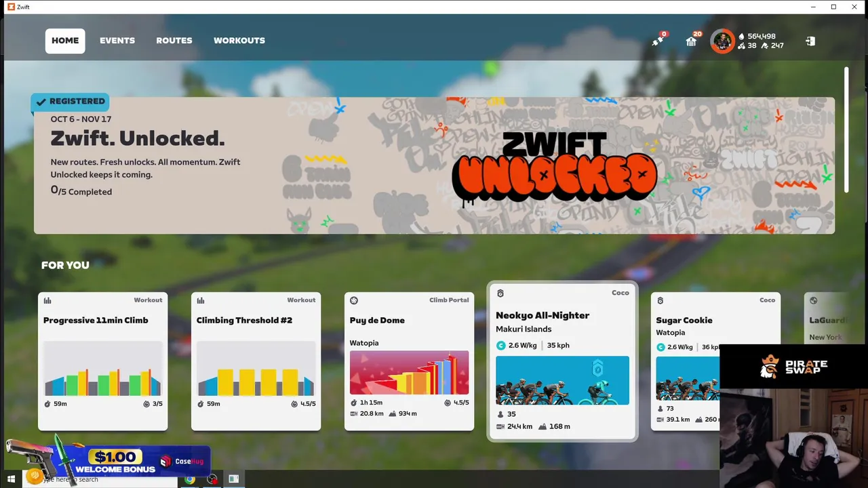Click the home screen vertical scrollbar
Image resolution: width=868 pixels, height=488 pixels.
pos(846,129)
